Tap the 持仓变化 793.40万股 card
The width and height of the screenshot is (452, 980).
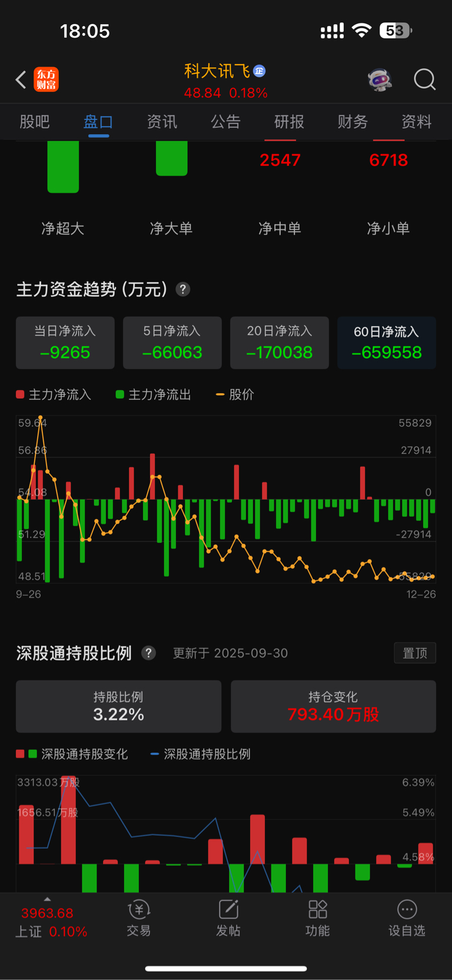(x=333, y=706)
